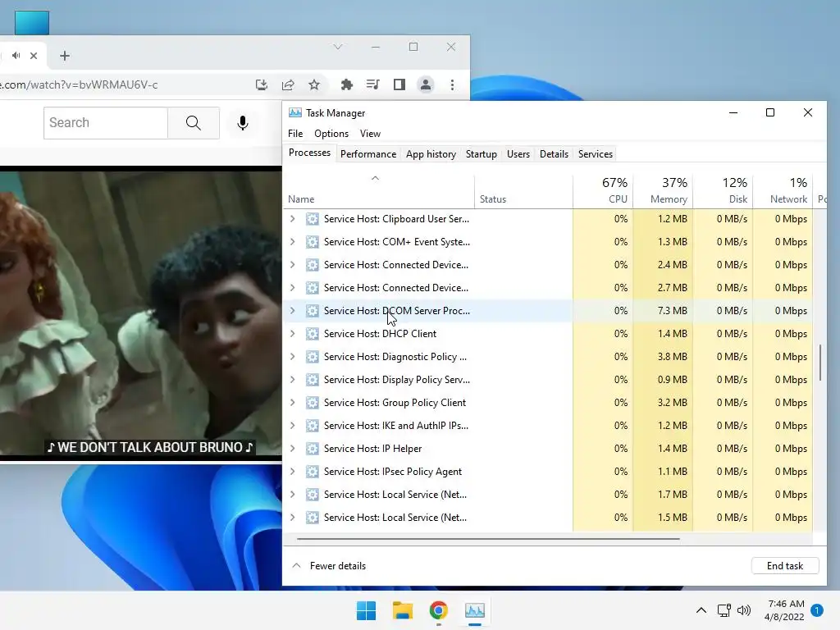Image resolution: width=840 pixels, height=630 pixels.
Task: Click inside the YouTube Search field
Action: pyautogui.click(x=106, y=123)
